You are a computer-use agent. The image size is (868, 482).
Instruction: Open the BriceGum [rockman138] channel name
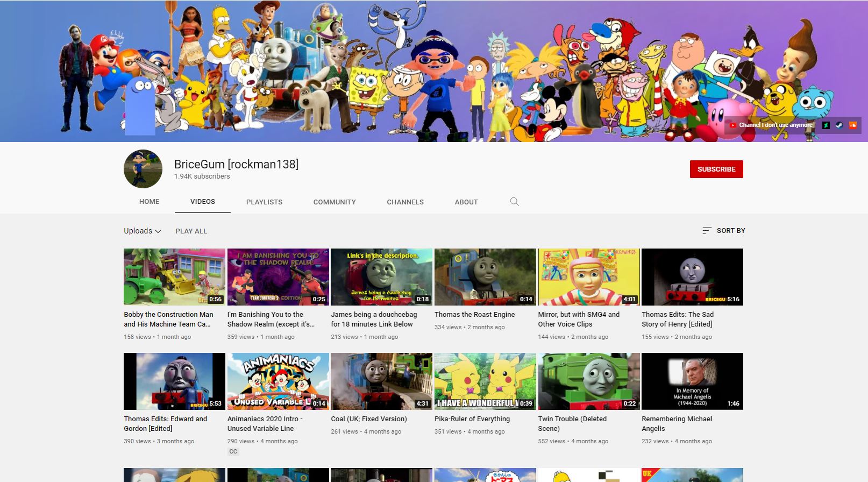[236, 164]
